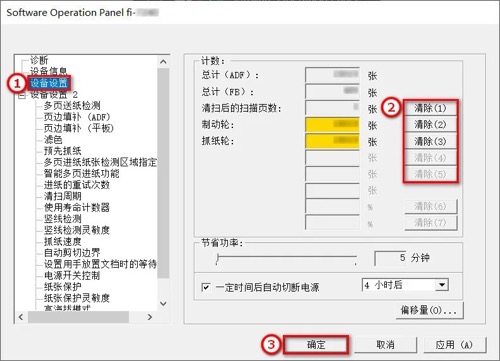Select 进纸的重试次数 item

tap(77, 185)
